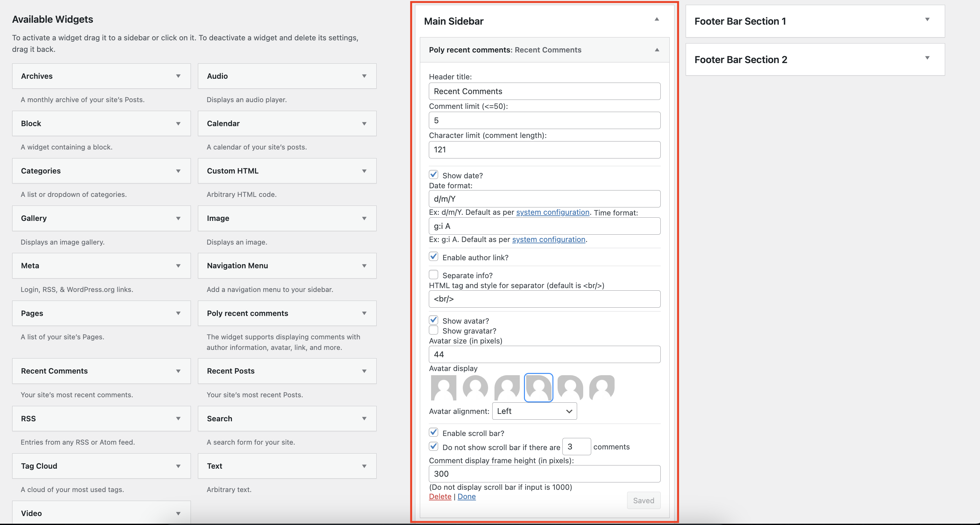Select the circular avatar display style
The height and width of the screenshot is (525, 980).
point(475,388)
